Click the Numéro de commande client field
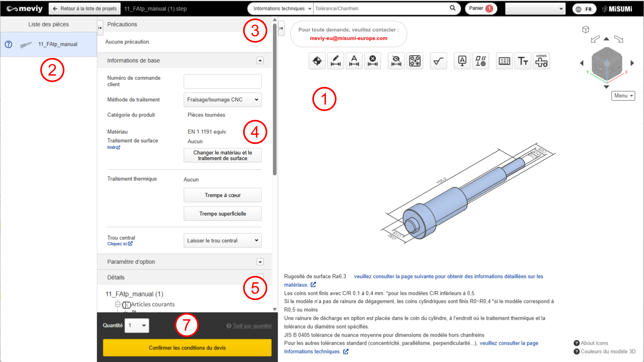This screenshot has width=644, height=362. 222,81
